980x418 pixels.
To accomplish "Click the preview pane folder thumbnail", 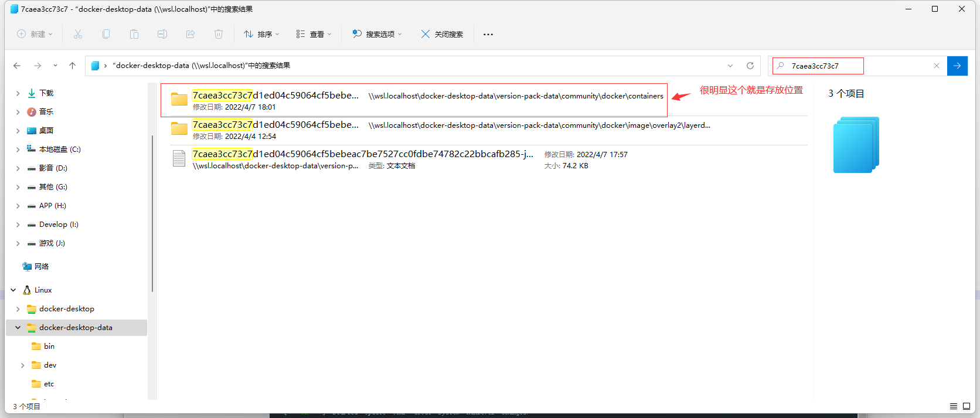I will tap(856, 145).
